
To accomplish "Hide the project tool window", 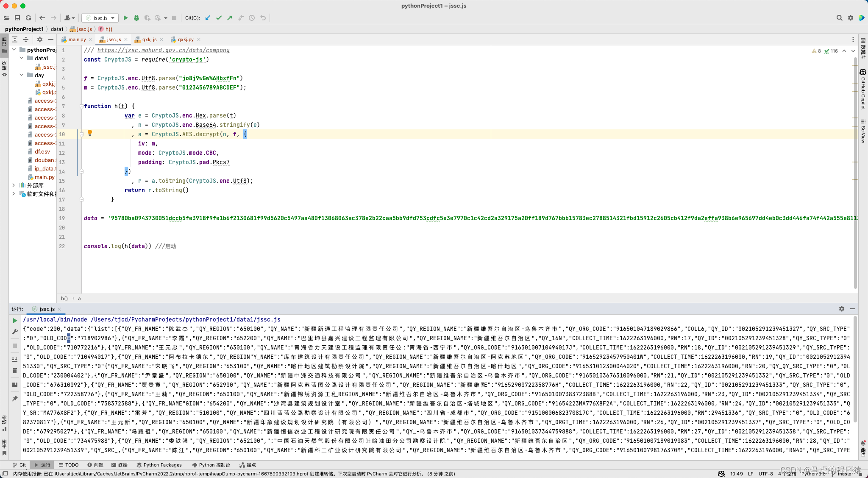I will 51,39.
